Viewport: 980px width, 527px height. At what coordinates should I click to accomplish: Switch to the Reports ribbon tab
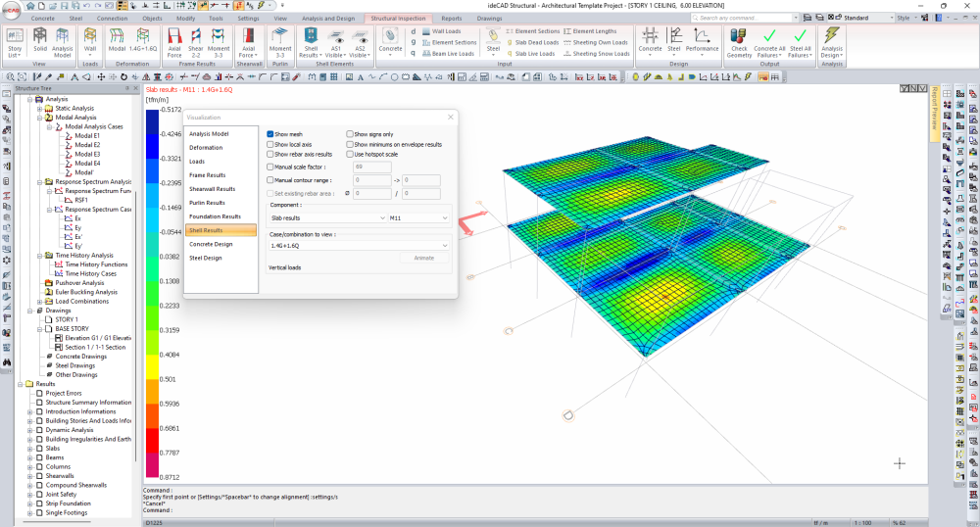pyautogui.click(x=451, y=18)
